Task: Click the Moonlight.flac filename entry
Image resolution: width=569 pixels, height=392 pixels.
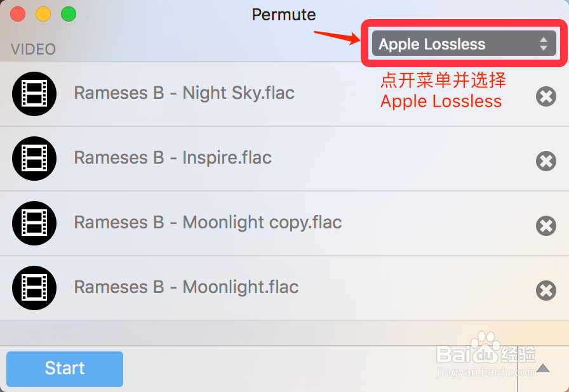Action: coord(186,287)
